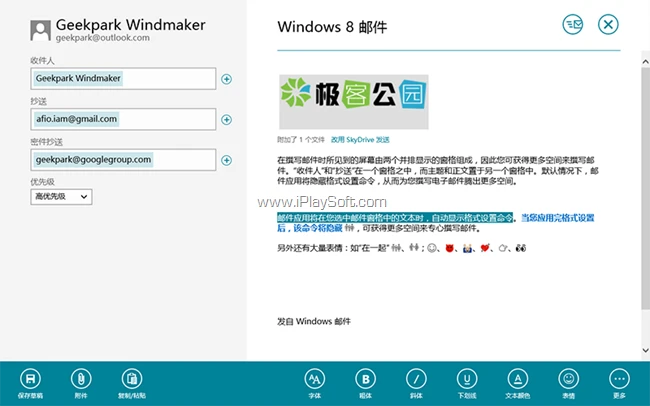
Task: Click the 复制/粘贴 copy paste icon
Action: (132, 379)
